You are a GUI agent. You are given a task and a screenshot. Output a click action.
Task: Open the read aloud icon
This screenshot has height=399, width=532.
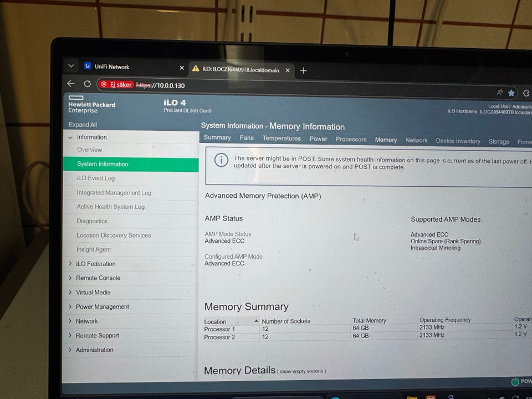[x=500, y=93]
